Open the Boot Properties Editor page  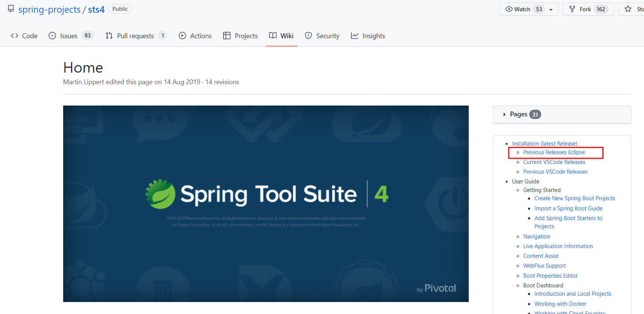coord(551,276)
